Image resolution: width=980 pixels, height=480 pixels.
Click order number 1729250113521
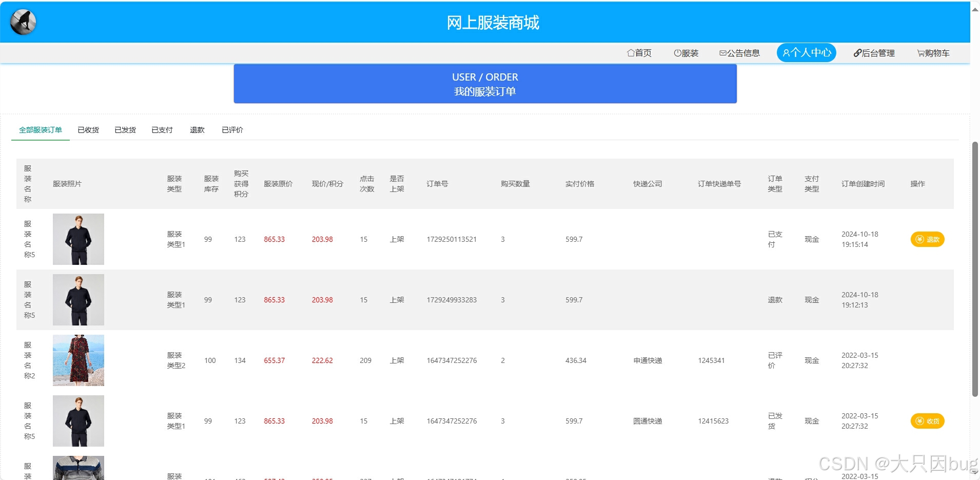click(452, 239)
